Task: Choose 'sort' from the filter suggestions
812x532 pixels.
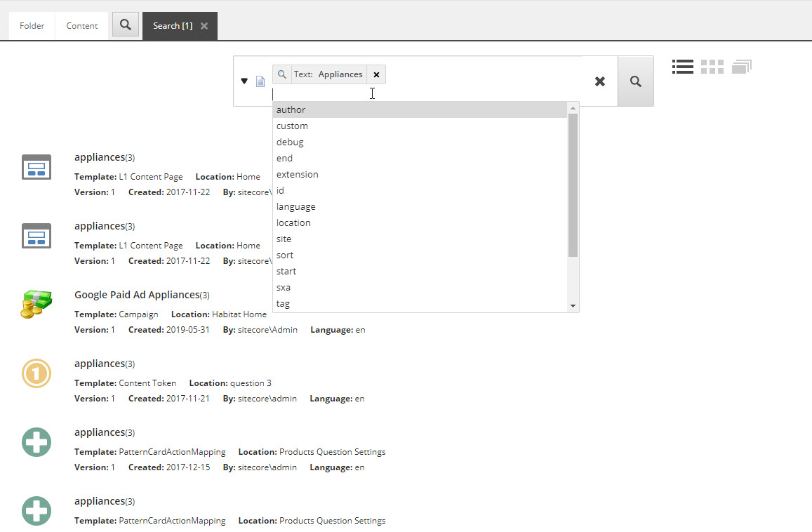Action: [420, 255]
